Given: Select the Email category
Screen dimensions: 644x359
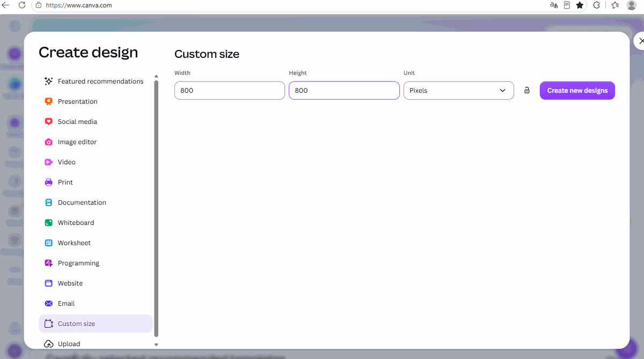Looking at the screenshot, I should (96, 304).
